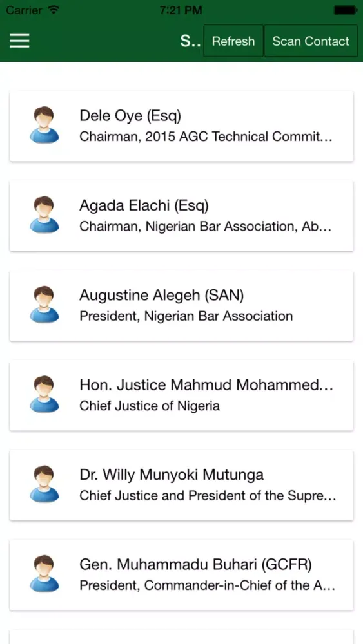The width and height of the screenshot is (363, 644).
Task: Select Dr. Willy Munyoki Mutunga name
Action: (x=172, y=475)
